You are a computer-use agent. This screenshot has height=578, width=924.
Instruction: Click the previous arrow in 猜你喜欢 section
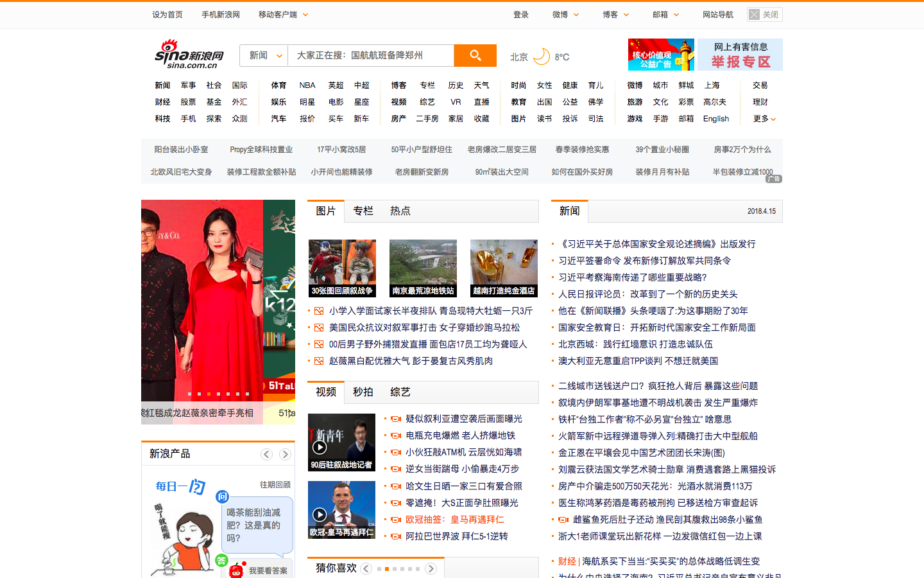point(366,568)
